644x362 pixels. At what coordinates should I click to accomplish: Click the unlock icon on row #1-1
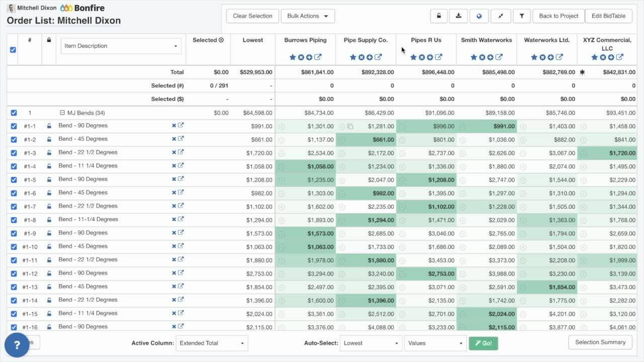(x=49, y=126)
